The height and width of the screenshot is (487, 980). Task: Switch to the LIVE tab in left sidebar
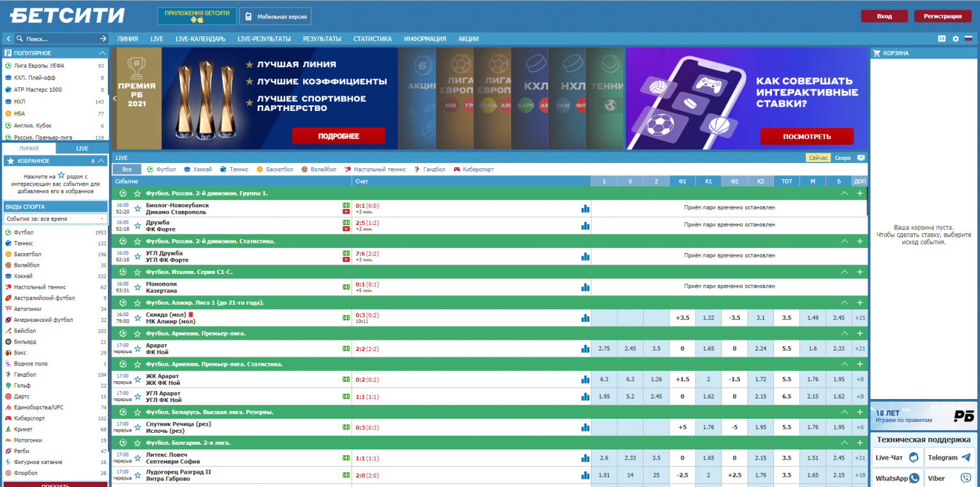point(82,149)
